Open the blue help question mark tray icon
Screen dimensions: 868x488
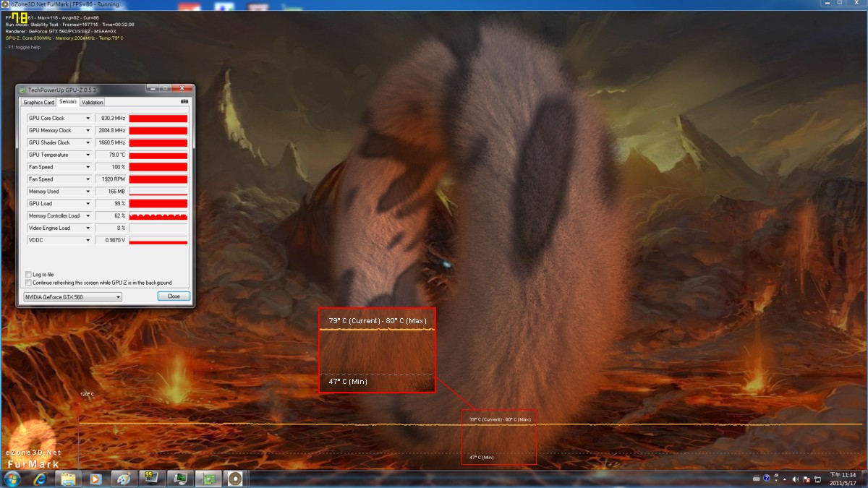766,479
